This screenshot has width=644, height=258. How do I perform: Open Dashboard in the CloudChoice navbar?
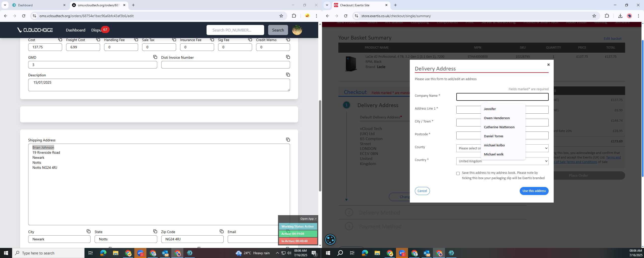click(x=75, y=30)
